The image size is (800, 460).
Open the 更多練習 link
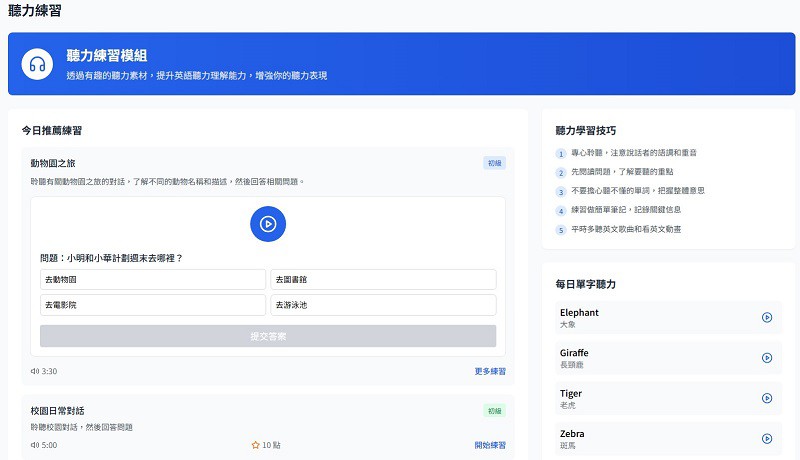pyautogui.click(x=490, y=371)
